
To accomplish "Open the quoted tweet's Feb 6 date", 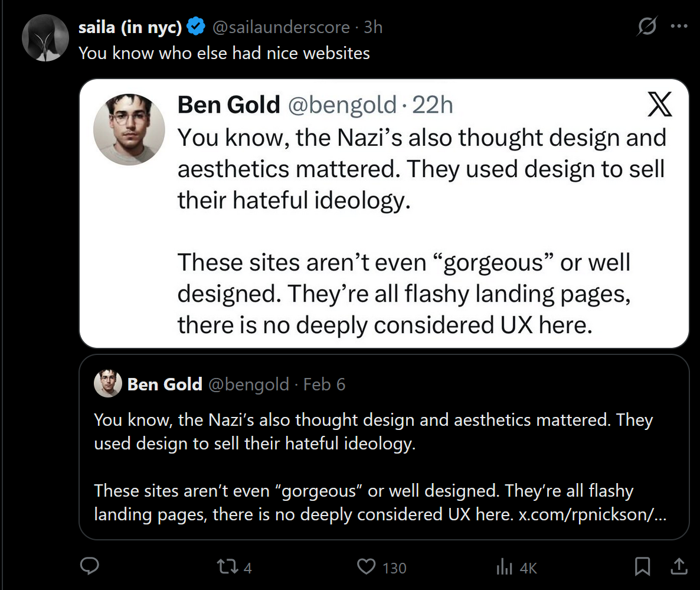I will [324, 385].
